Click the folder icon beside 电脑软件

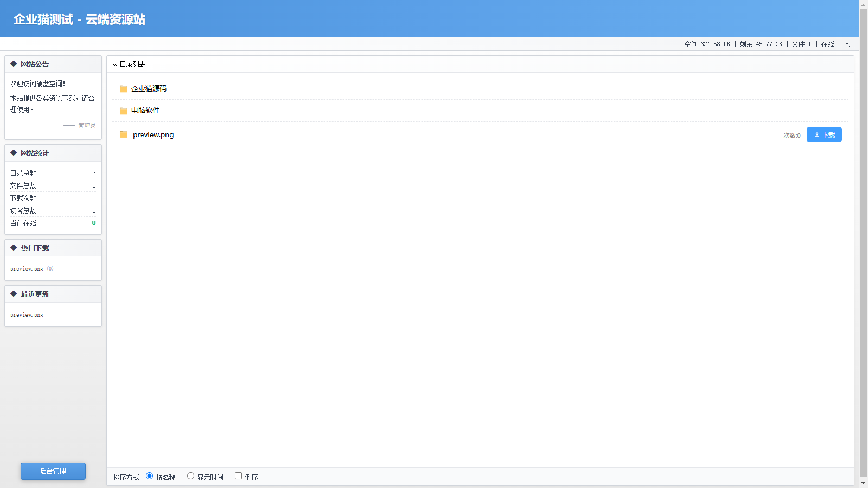(124, 111)
